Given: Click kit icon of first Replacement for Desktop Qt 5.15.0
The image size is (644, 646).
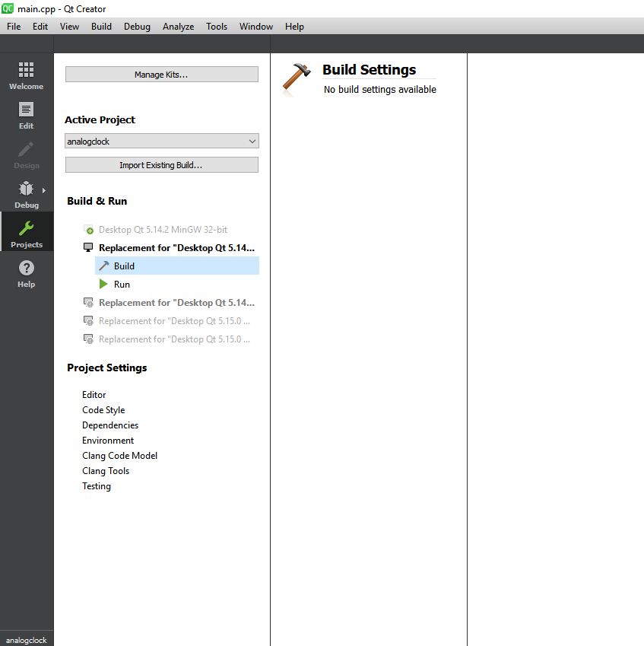Looking at the screenshot, I should pos(88,320).
